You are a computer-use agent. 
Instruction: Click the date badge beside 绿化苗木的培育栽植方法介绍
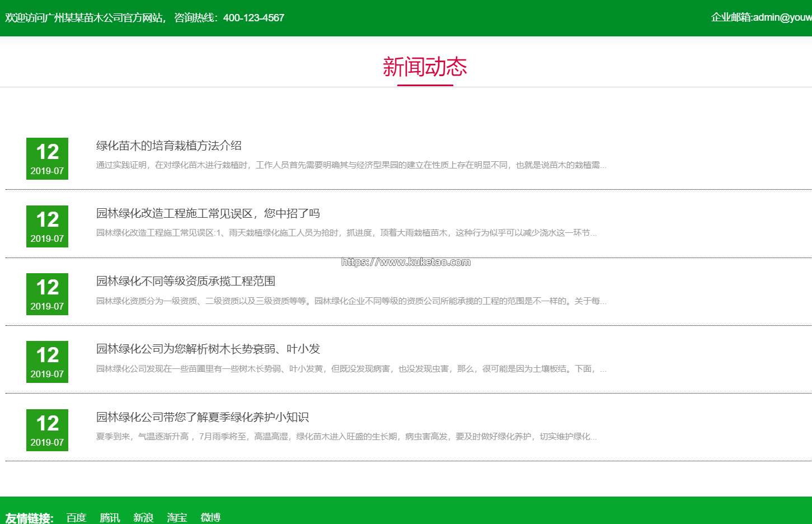tap(47, 158)
